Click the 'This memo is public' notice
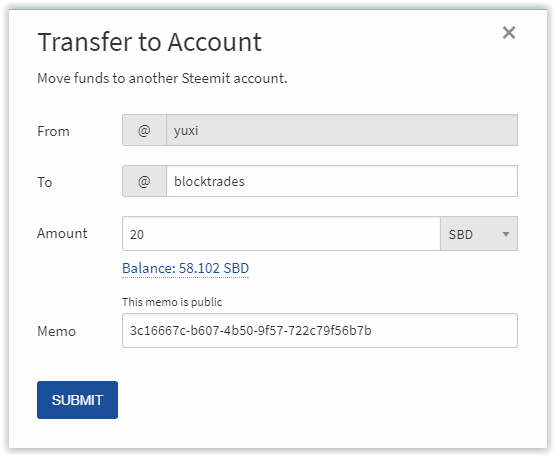This screenshot has height=456, width=555. tap(172, 302)
